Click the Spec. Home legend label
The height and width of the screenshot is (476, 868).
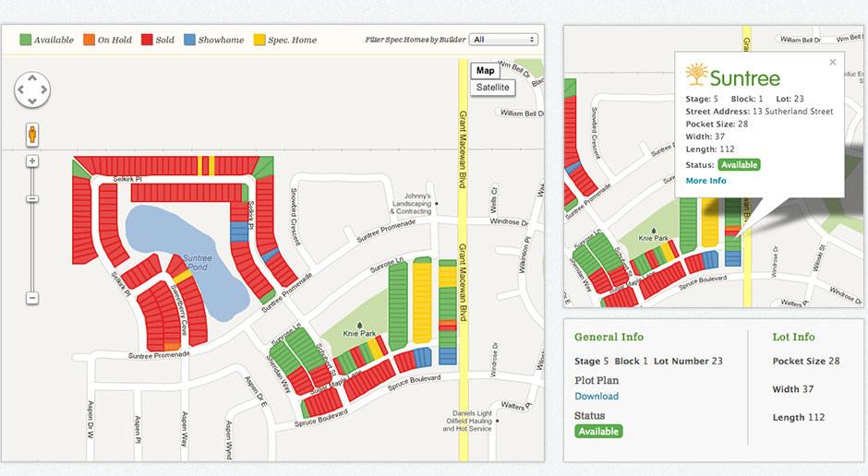[x=293, y=40]
